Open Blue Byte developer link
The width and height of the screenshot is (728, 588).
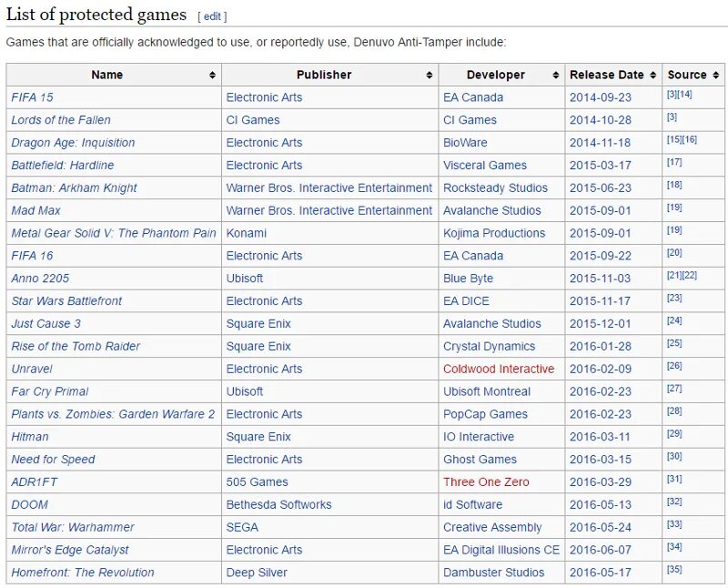pyautogui.click(x=468, y=279)
